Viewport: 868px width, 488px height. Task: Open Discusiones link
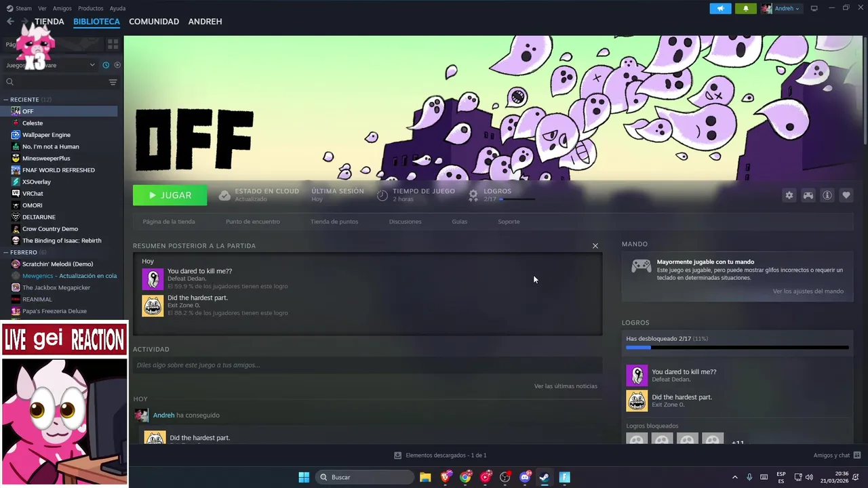[x=405, y=222]
